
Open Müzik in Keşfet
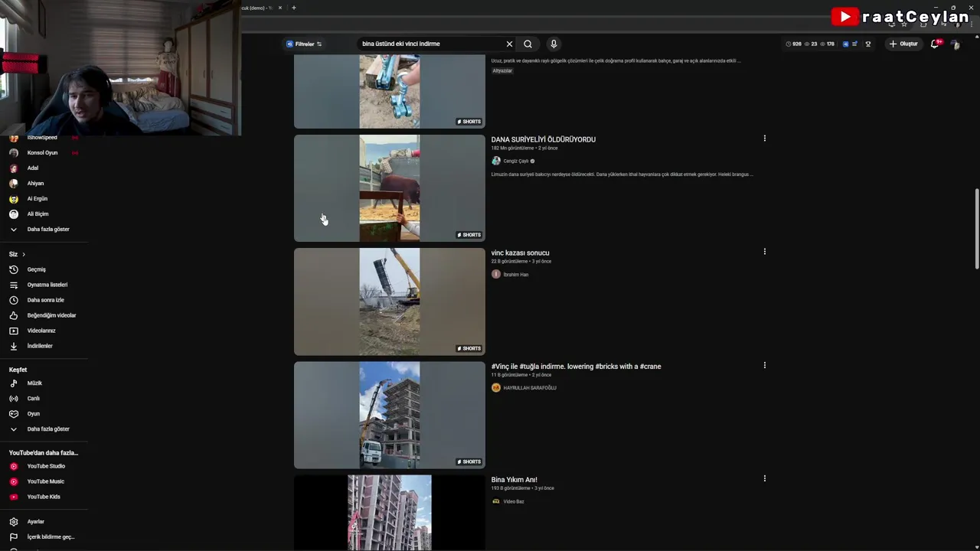pos(34,383)
